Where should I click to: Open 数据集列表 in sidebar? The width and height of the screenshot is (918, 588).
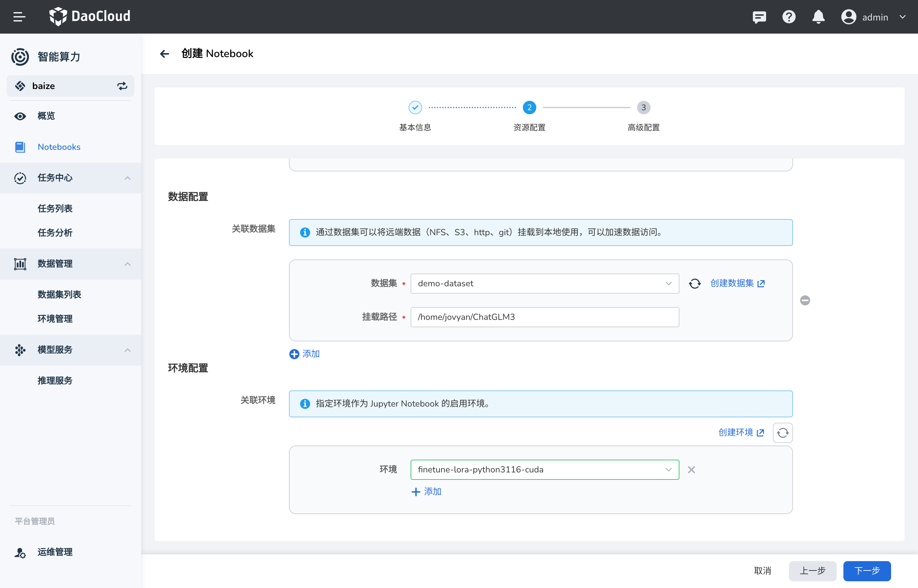[x=59, y=294]
